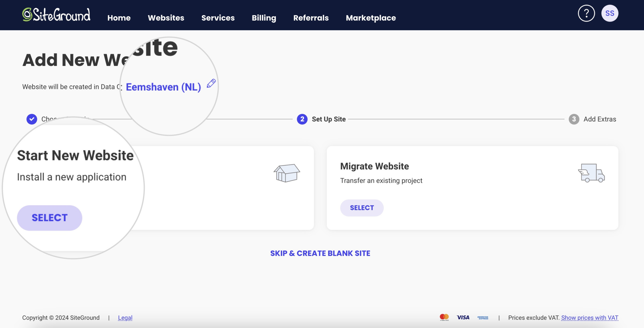Click the VISA payment icon
The width and height of the screenshot is (644, 328).
click(463, 317)
